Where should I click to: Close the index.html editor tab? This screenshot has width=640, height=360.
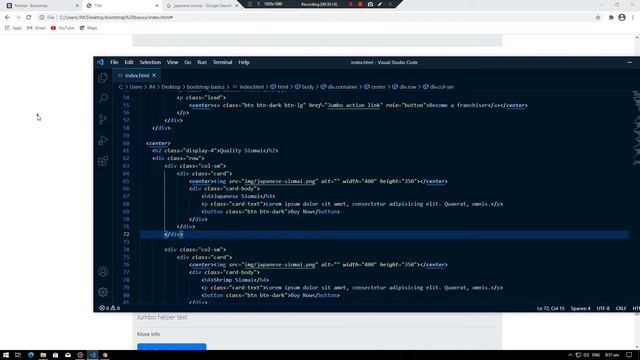154,76
